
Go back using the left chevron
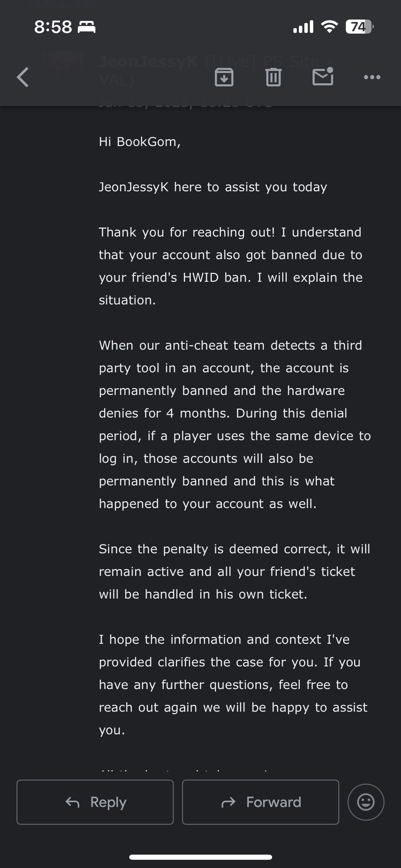click(23, 77)
